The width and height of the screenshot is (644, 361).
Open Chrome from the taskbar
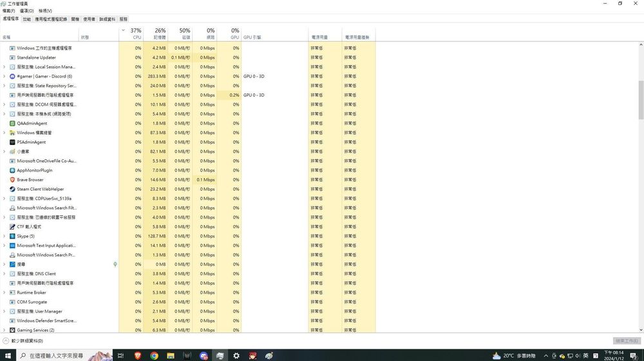tap(155, 355)
